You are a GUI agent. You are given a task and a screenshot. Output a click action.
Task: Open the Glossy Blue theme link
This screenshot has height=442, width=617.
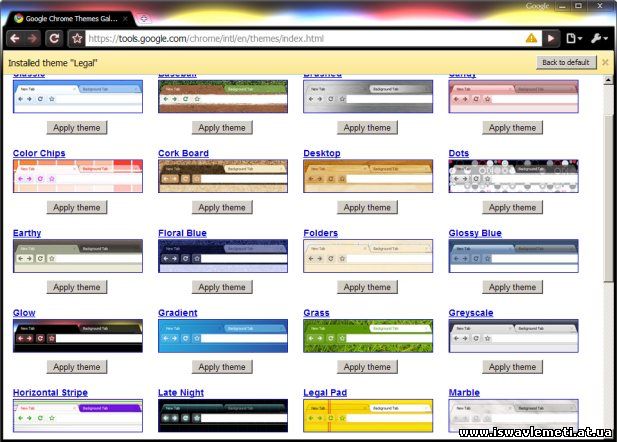click(x=475, y=233)
